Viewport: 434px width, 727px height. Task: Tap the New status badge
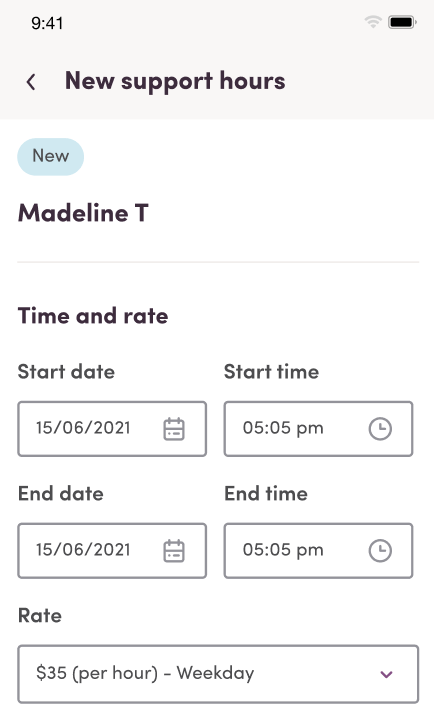pos(51,157)
